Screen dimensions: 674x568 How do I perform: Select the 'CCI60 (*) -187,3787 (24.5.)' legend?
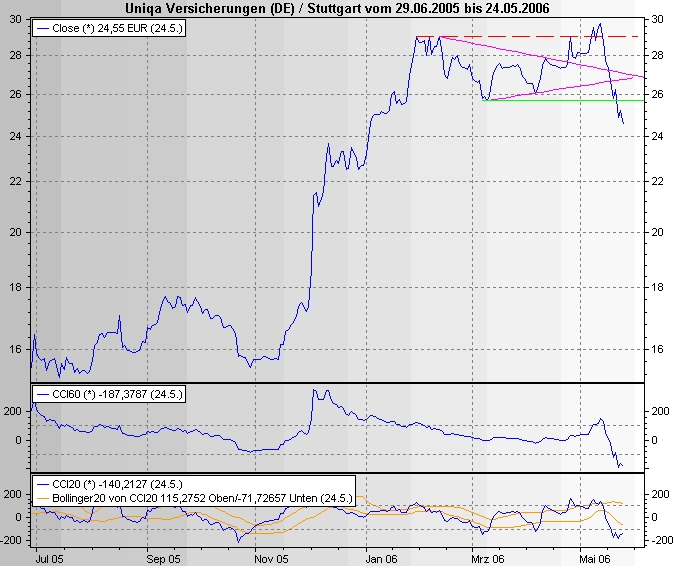[109, 394]
